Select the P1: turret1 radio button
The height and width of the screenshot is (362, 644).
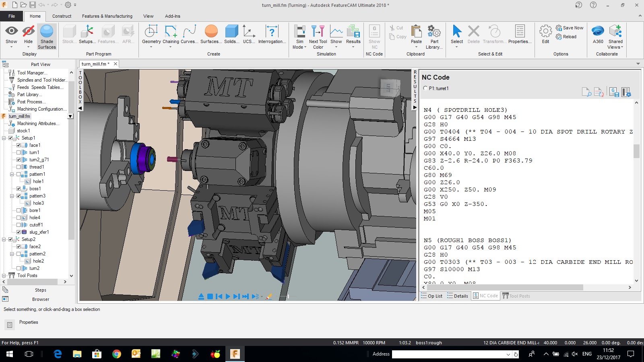point(425,88)
